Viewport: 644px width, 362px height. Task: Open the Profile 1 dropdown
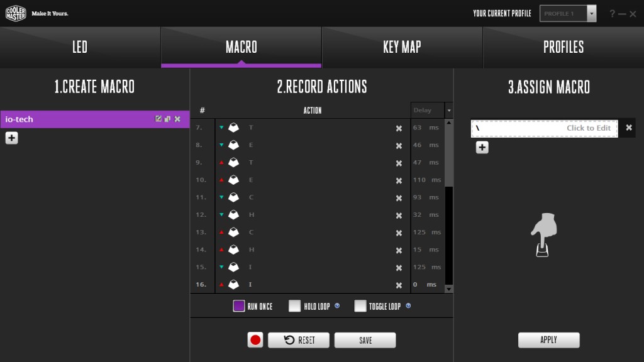(591, 14)
